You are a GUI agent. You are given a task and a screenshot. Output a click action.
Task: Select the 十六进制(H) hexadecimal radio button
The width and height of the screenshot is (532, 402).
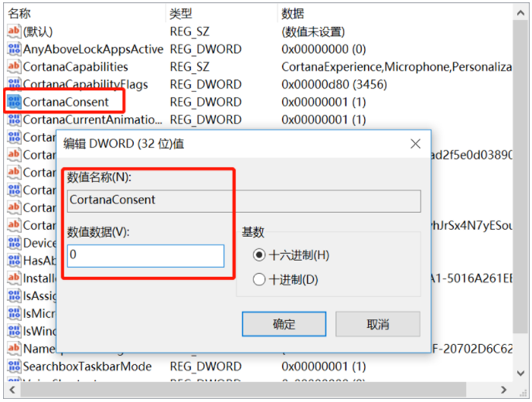pos(259,255)
